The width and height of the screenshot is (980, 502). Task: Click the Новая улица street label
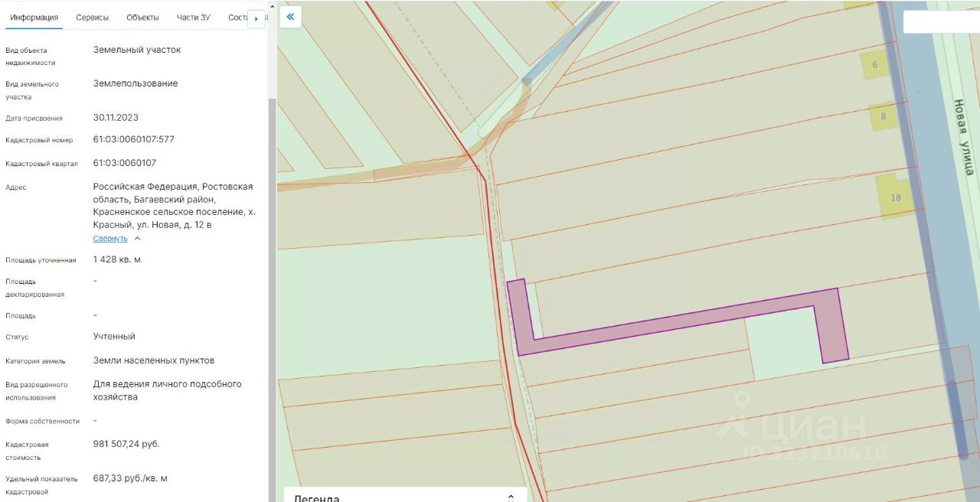[962, 138]
